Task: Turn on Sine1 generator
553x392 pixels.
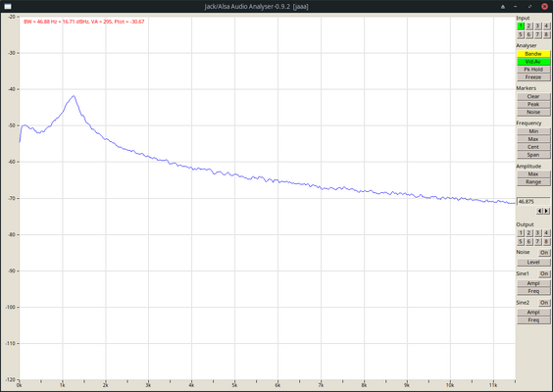Action: coord(544,273)
